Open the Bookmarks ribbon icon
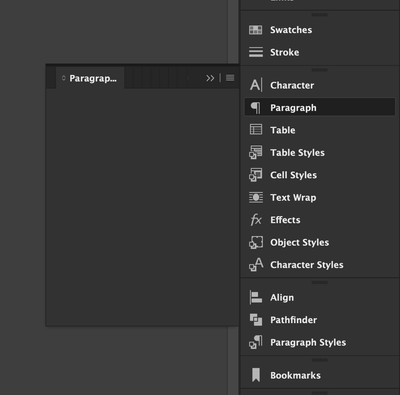The image size is (400, 395). point(256,375)
